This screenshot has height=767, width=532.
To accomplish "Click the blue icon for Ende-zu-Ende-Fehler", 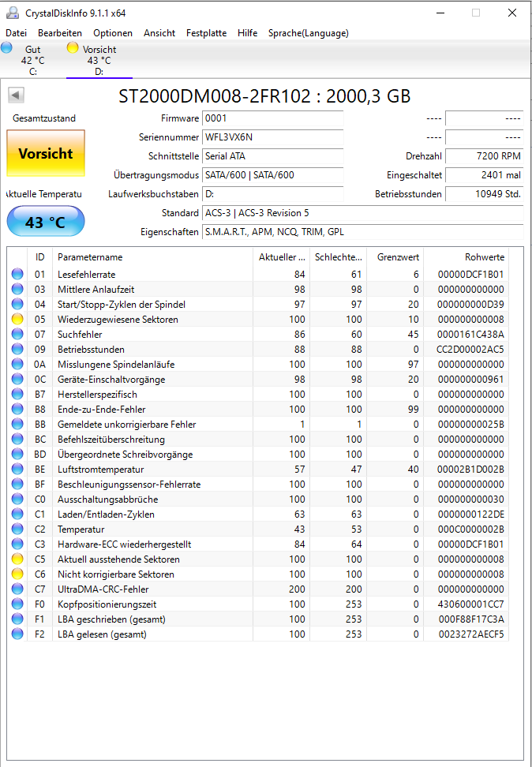I will tap(17, 410).
